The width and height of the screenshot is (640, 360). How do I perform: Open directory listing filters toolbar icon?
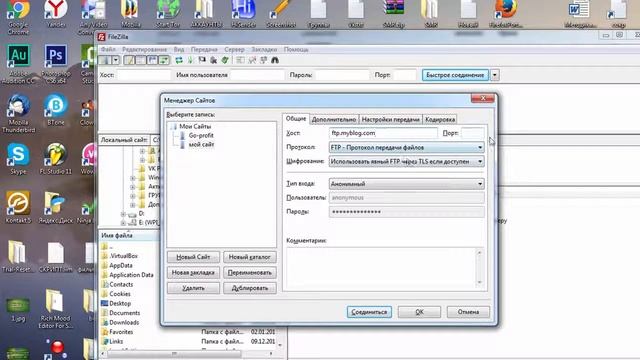pyautogui.click(x=240, y=60)
